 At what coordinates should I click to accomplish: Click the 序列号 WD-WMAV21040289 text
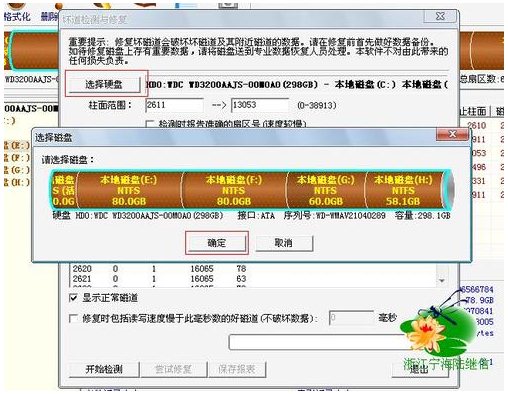[x=334, y=216]
